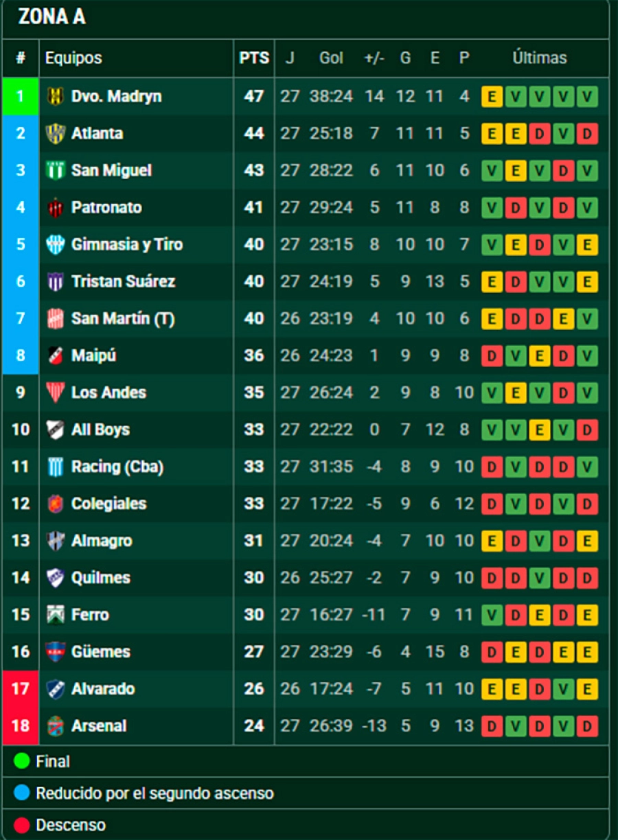Click Dvo. Madryn's most recent V result
Screen dimensions: 618x840
pyautogui.click(x=587, y=96)
